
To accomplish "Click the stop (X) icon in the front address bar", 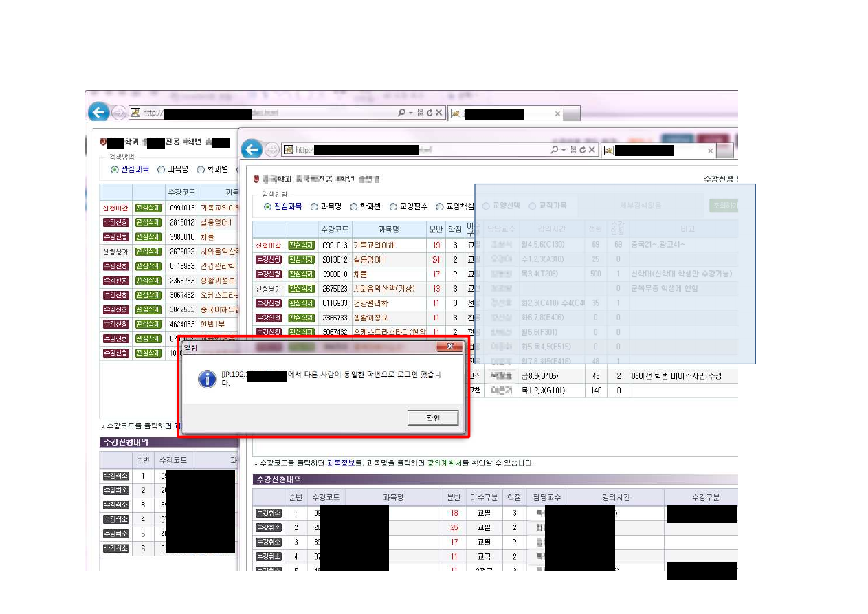I will (x=592, y=150).
